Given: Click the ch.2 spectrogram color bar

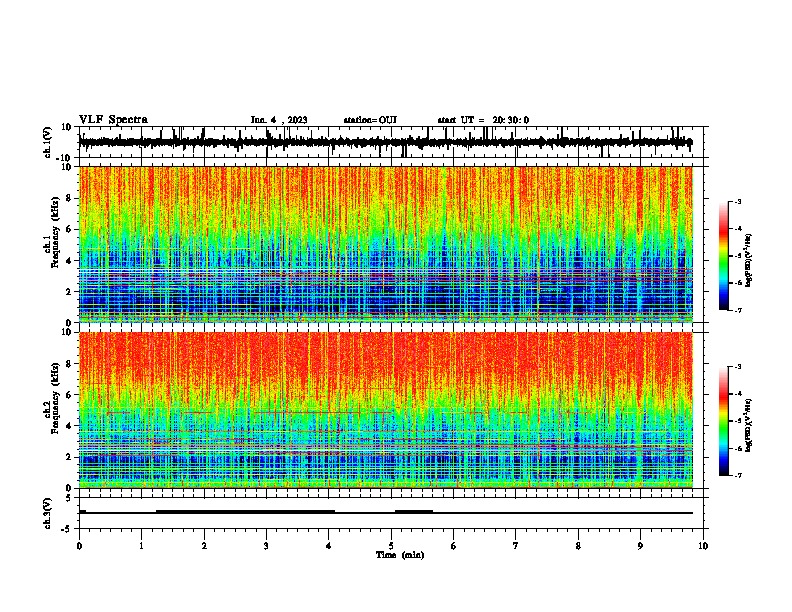Looking at the screenshot, I should (x=724, y=421).
